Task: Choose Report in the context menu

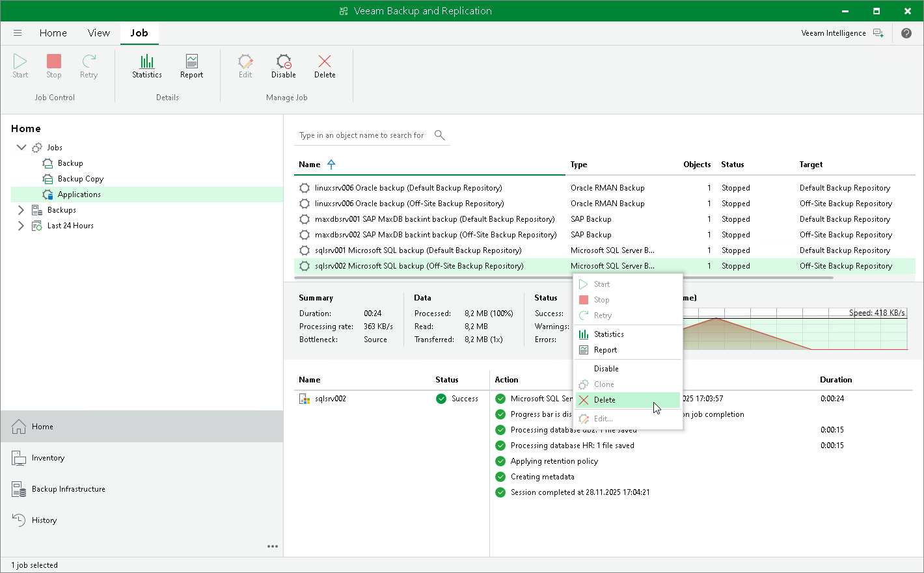Action: [628, 350]
